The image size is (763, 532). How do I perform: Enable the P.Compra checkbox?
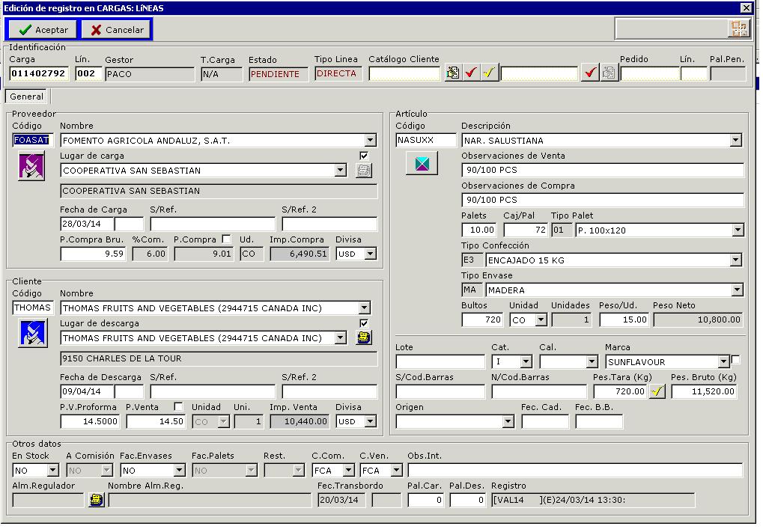(227, 239)
